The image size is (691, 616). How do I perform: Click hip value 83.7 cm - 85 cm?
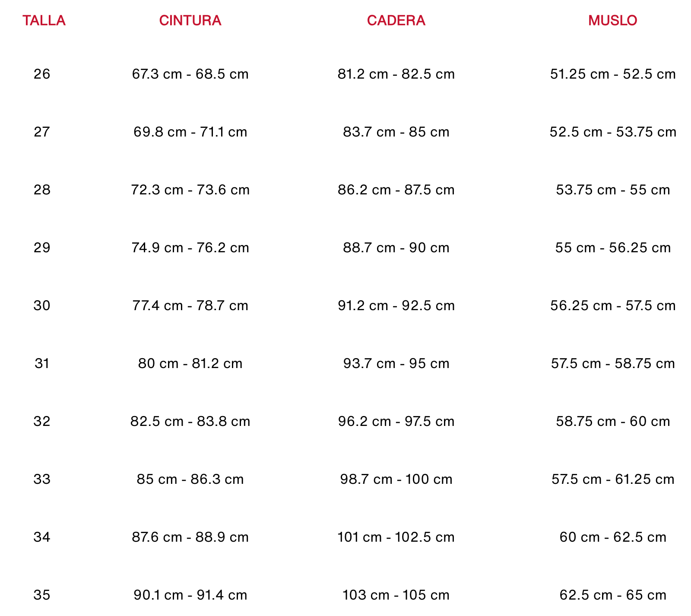coord(396,132)
